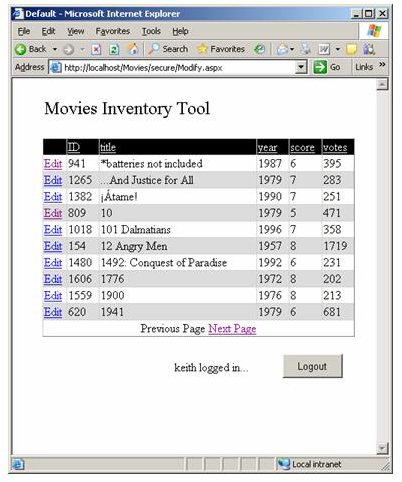Viewport: 402px width, 482px height.
Task: Click Edit for 101 Dalmatians
Action: coord(53,230)
